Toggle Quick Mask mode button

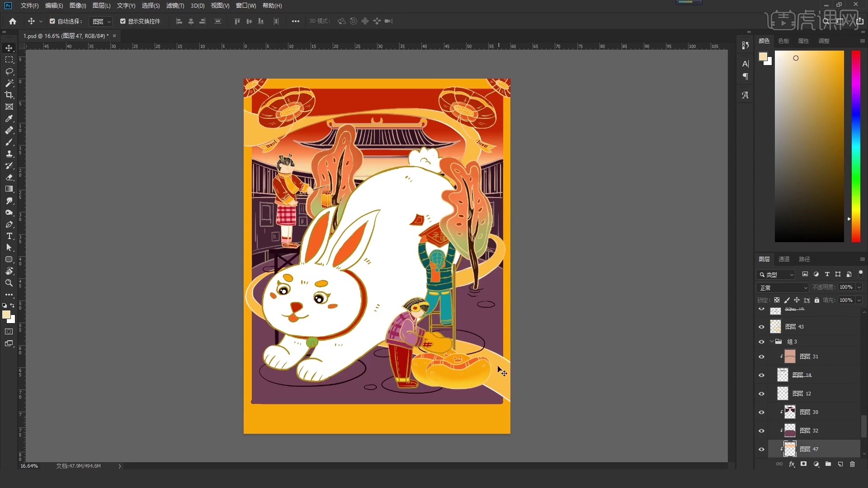coord(9,332)
